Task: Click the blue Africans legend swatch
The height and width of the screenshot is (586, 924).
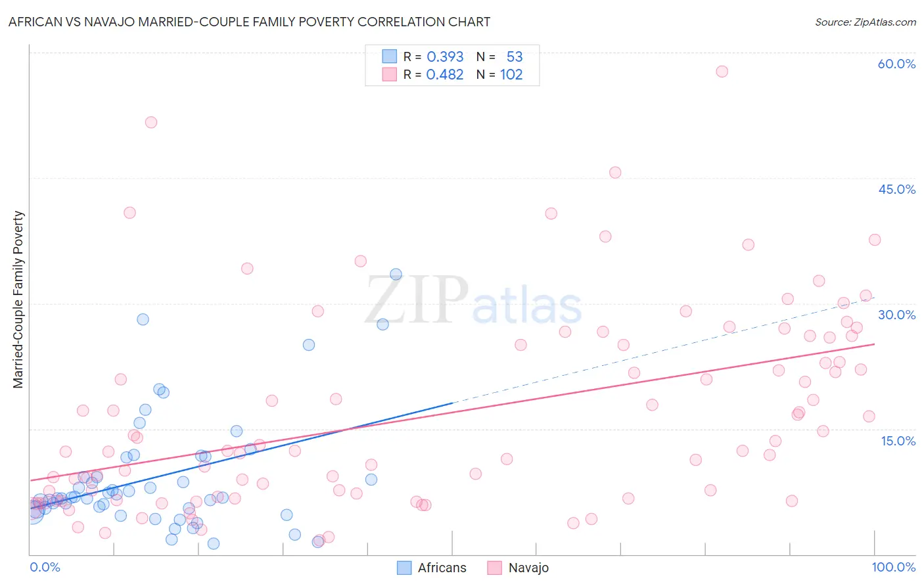Action: (x=404, y=568)
